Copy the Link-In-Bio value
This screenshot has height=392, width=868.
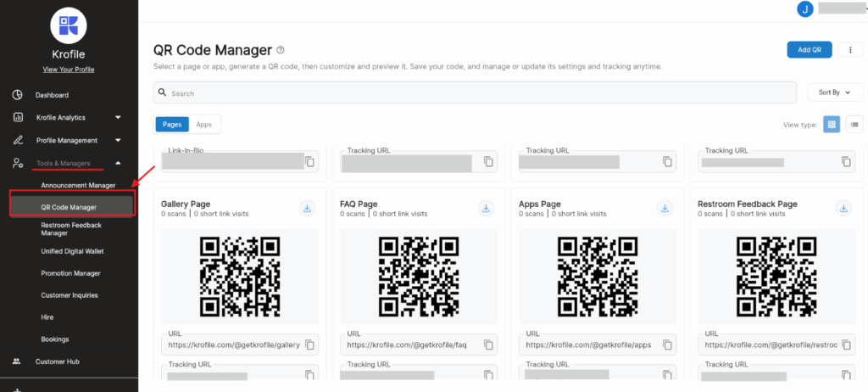pos(310,162)
